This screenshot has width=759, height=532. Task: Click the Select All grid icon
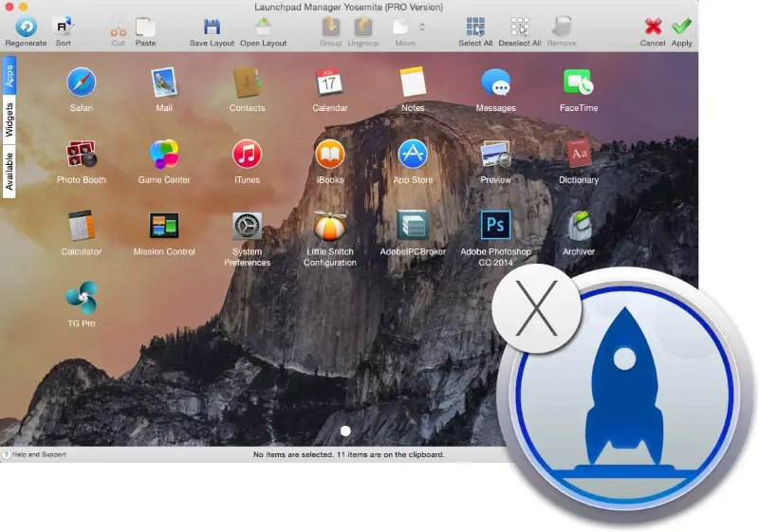[x=475, y=28]
